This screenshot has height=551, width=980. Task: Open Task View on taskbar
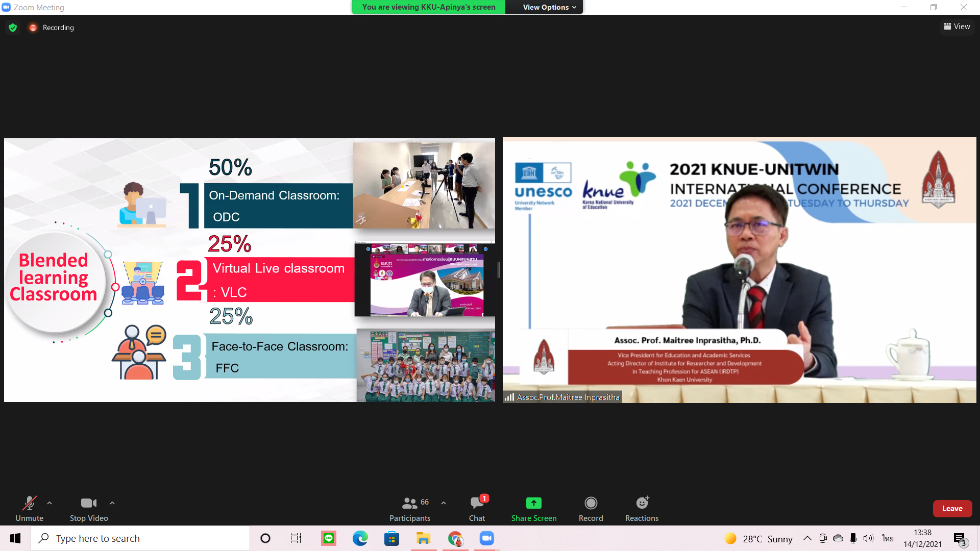point(296,538)
